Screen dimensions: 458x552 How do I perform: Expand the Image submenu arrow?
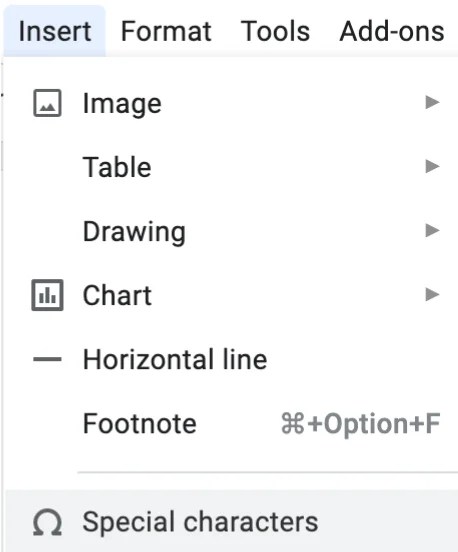click(x=432, y=102)
